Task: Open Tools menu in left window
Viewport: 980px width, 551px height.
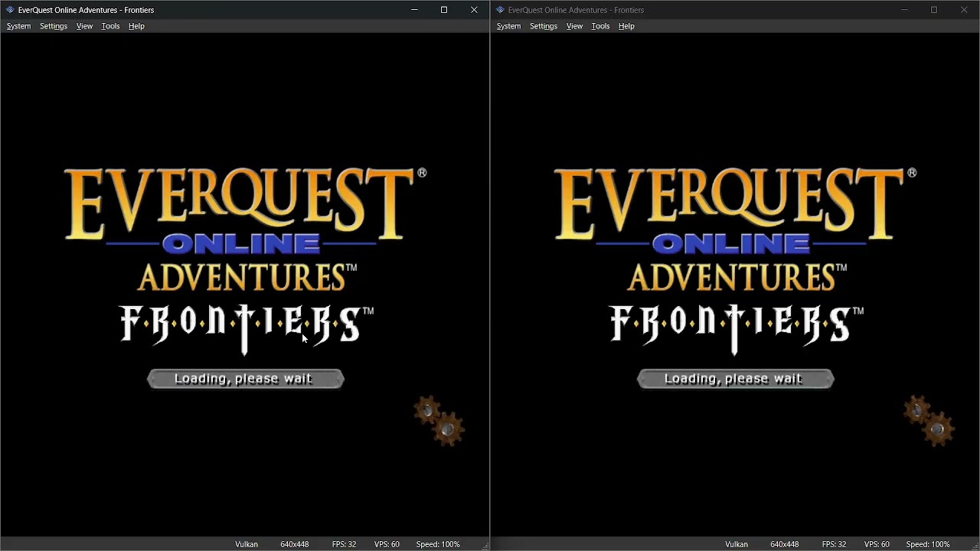Action: [x=110, y=26]
